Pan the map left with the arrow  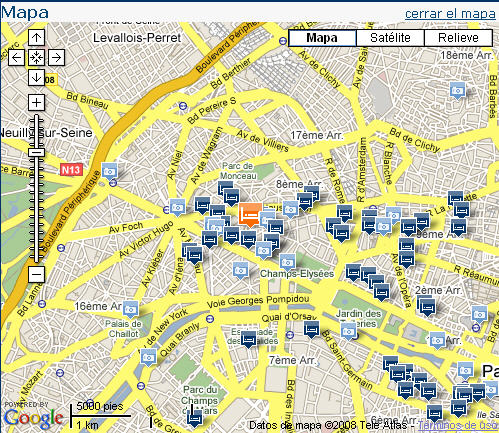pyautogui.click(x=16, y=58)
